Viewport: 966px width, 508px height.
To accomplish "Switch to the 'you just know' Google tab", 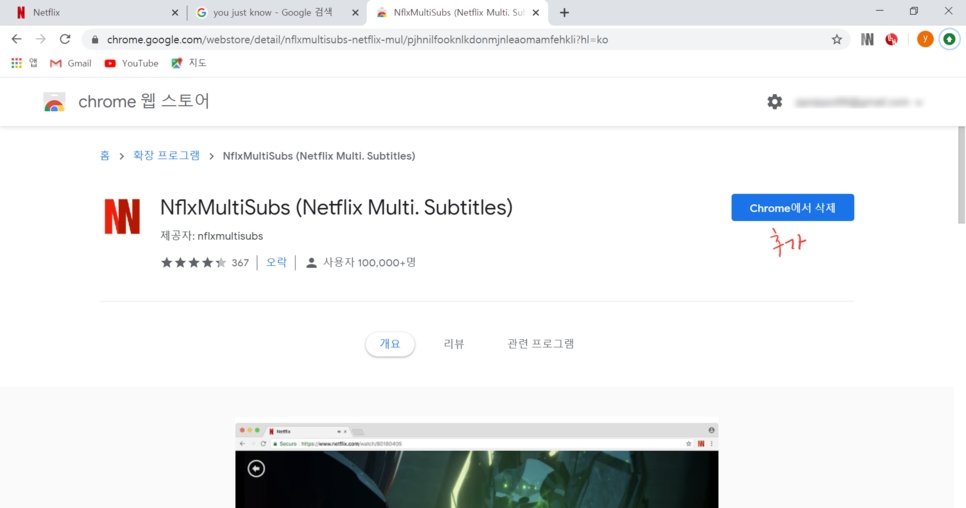I will coord(276,12).
